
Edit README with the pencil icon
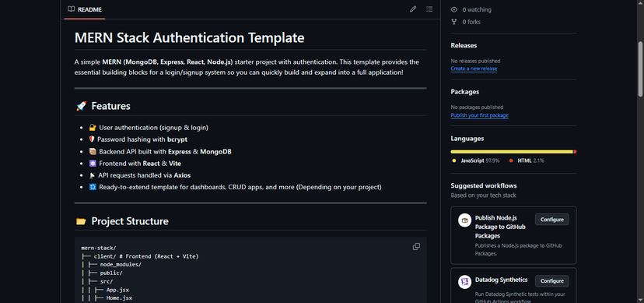point(413,9)
